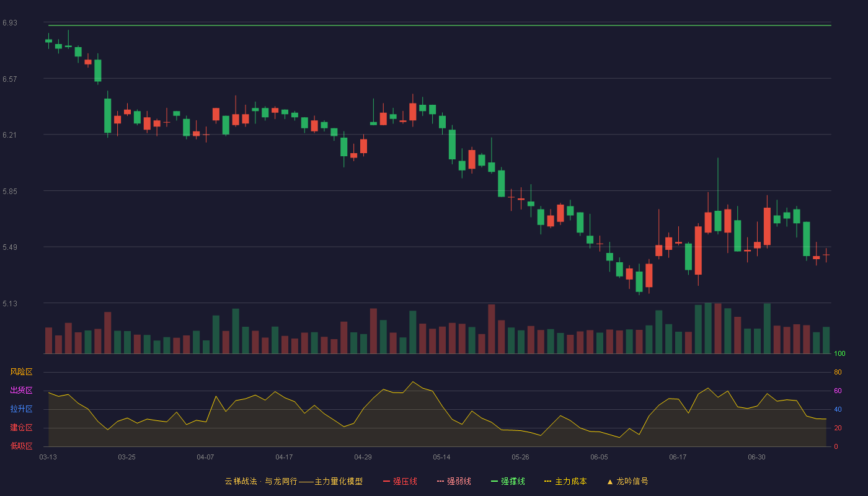Click the 出货区 zone label

(x=21, y=391)
